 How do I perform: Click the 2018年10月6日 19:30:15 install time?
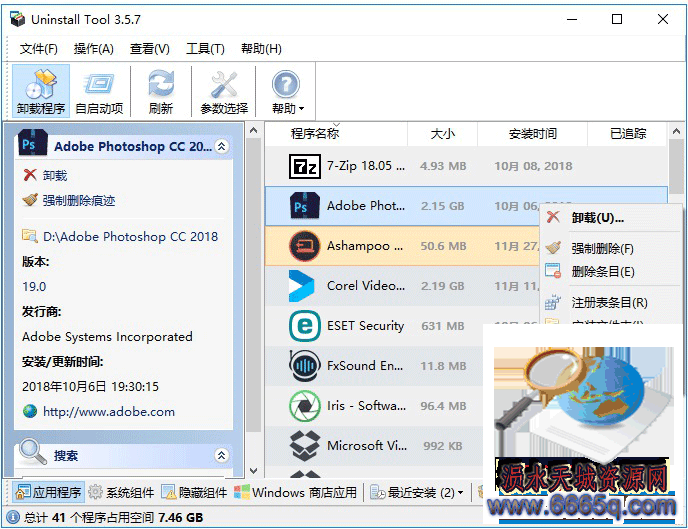[90, 386]
